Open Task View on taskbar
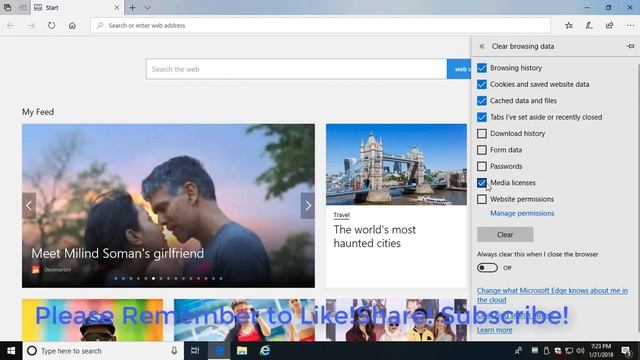Viewport: 640px width, 360px height. pos(195,351)
